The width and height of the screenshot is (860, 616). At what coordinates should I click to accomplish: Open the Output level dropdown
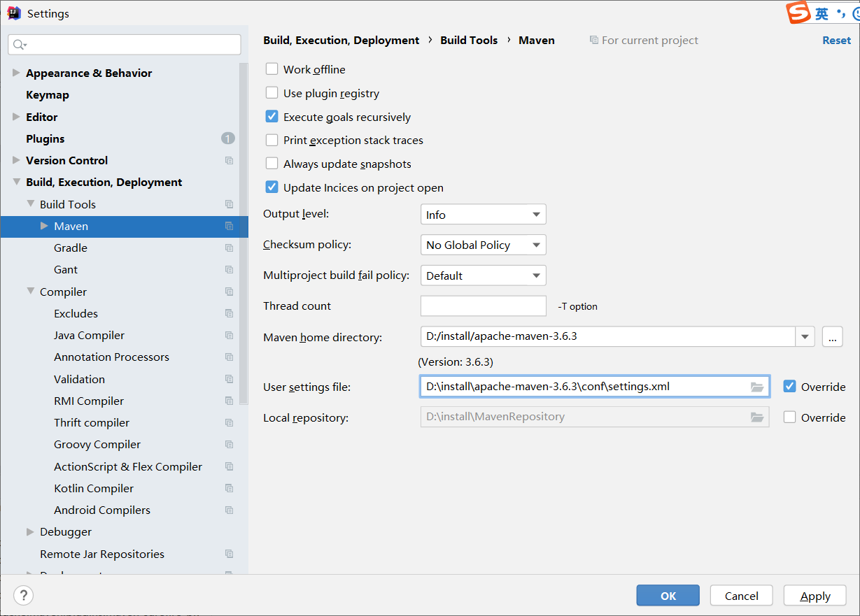[483, 215]
